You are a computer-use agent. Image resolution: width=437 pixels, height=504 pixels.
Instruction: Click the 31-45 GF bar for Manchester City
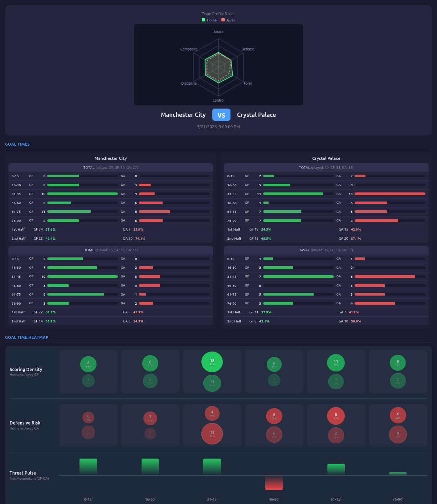click(82, 194)
